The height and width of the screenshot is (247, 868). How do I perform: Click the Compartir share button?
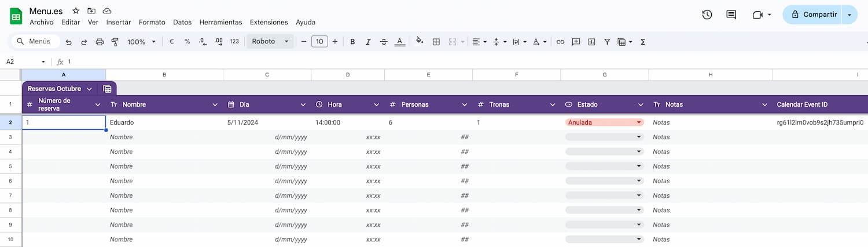pyautogui.click(x=814, y=14)
